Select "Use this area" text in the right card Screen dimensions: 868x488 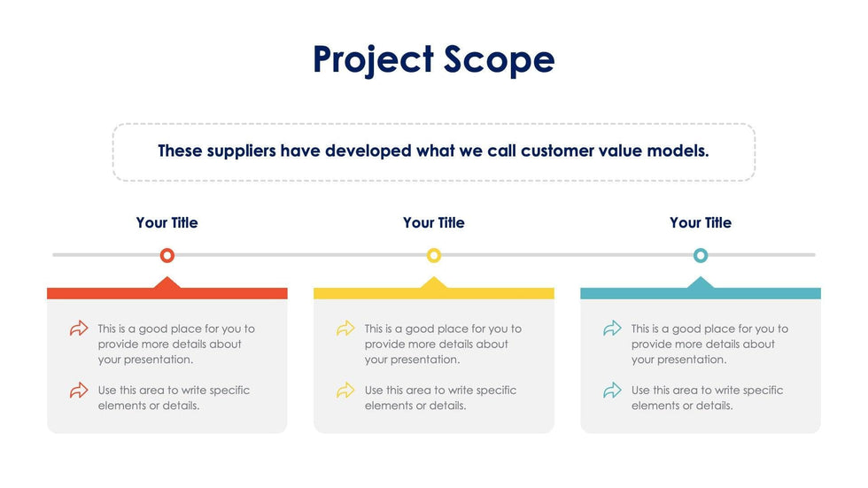pos(707,398)
